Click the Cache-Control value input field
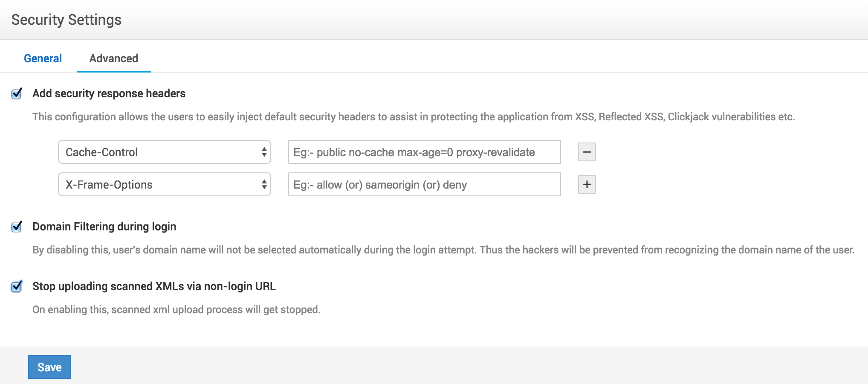Screen dimensions: 868x384 (424, 152)
